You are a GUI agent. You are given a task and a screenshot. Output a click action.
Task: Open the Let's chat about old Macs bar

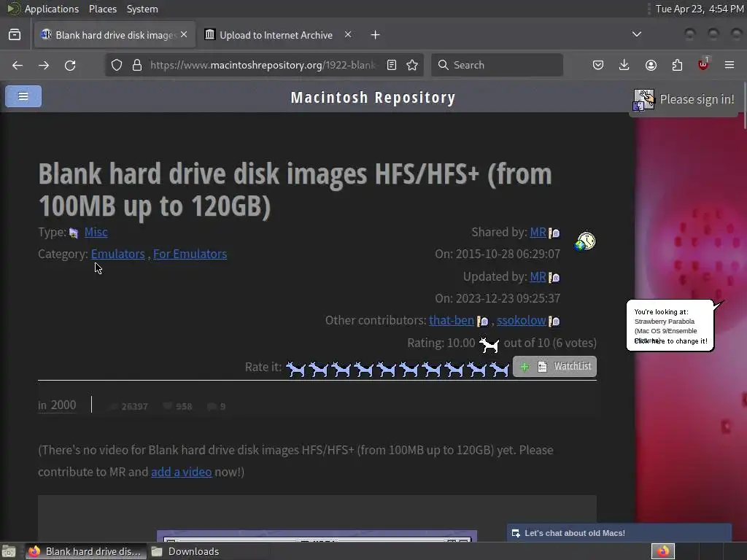point(619,533)
